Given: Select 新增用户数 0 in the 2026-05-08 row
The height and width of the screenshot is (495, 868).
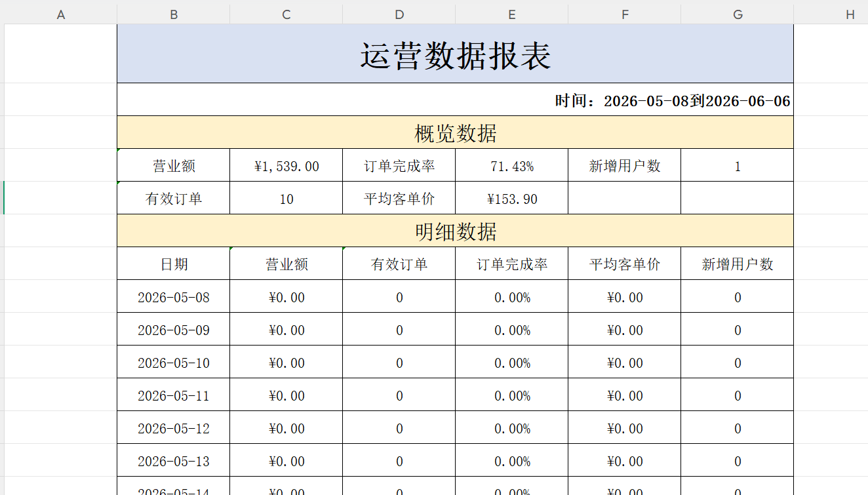Looking at the screenshot, I should (738, 296).
